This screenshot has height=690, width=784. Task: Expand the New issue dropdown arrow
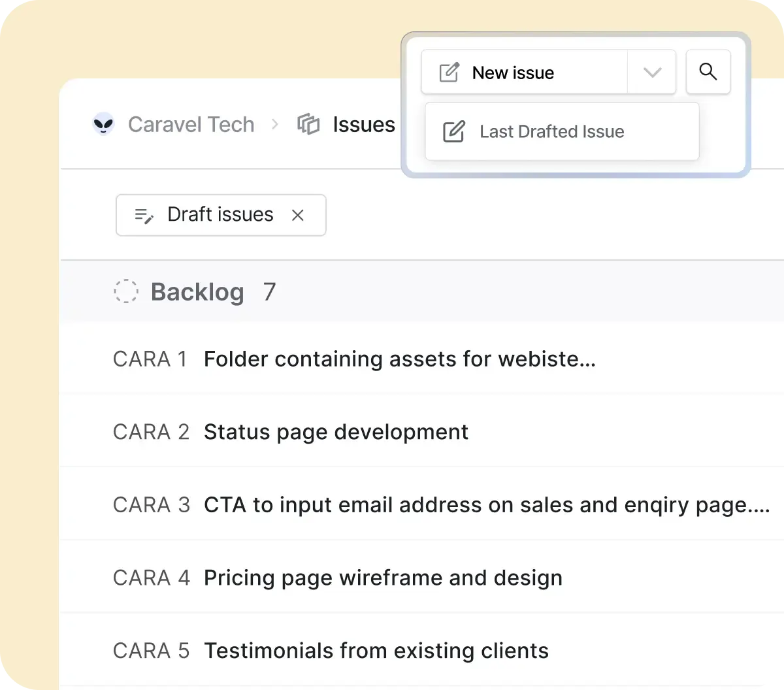pyautogui.click(x=651, y=73)
